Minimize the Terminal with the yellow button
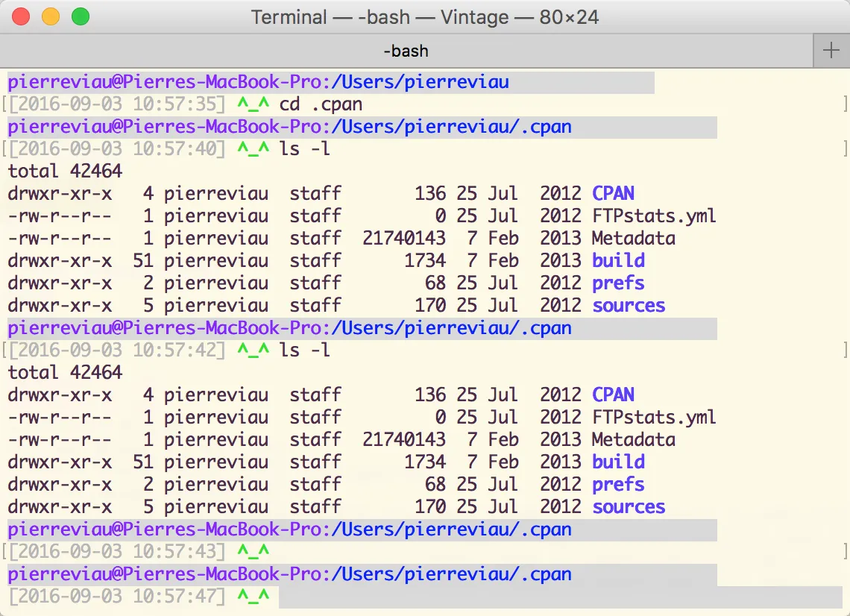Screen dimensions: 850x616 (51, 17)
